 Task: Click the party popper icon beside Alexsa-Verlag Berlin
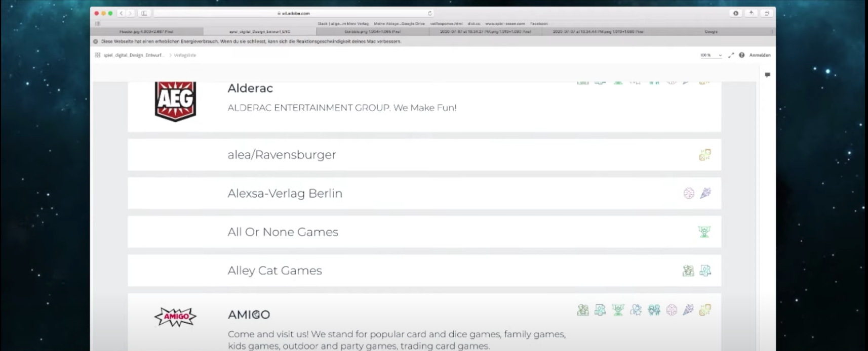pyautogui.click(x=705, y=193)
